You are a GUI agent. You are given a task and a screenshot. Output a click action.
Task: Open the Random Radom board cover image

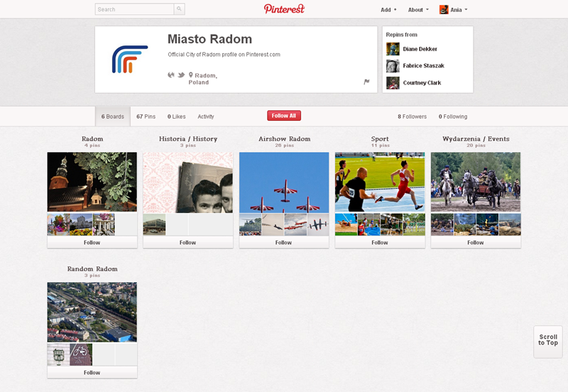pos(92,312)
